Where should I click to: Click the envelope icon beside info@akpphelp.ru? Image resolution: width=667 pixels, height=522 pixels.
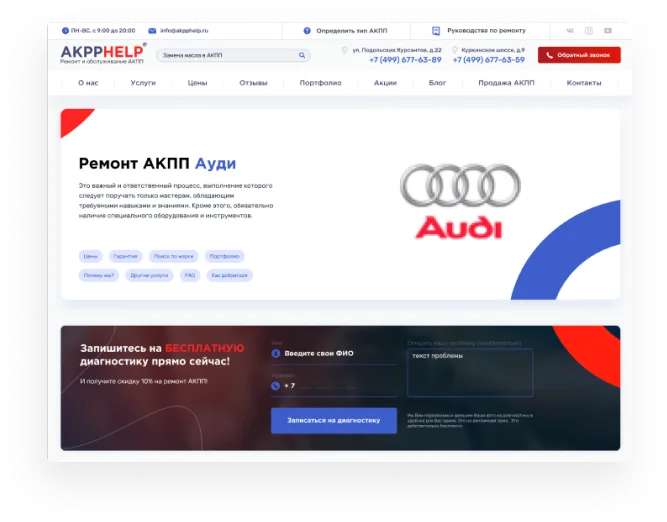pyautogui.click(x=152, y=31)
